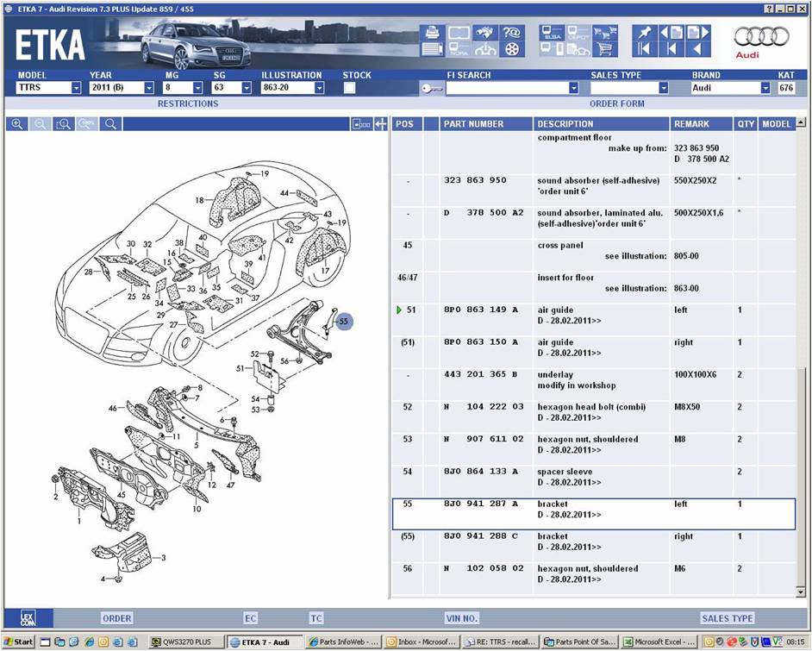Click the plain magnifier icon in illustration toolbar

tap(110, 124)
